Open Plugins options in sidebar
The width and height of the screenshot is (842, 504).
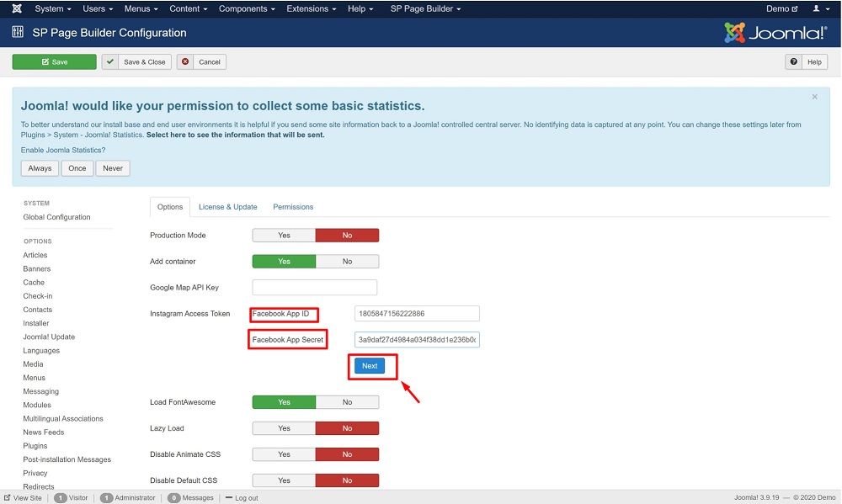35,445
